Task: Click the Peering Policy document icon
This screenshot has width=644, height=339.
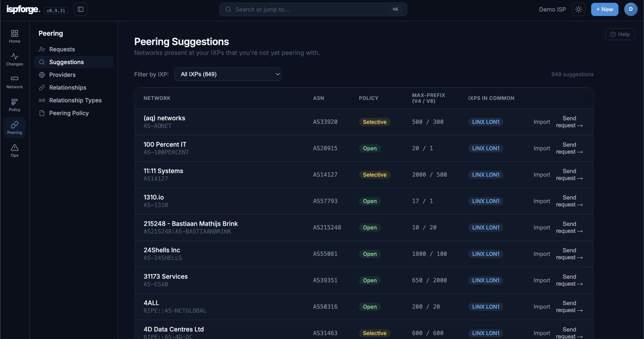Action: [42, 113]
